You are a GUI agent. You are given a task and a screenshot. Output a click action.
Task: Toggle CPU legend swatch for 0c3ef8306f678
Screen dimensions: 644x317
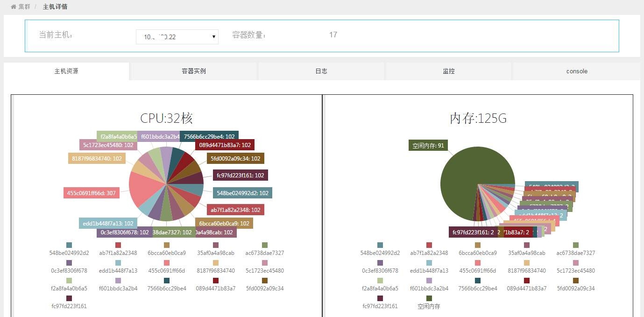coord(69,263)
